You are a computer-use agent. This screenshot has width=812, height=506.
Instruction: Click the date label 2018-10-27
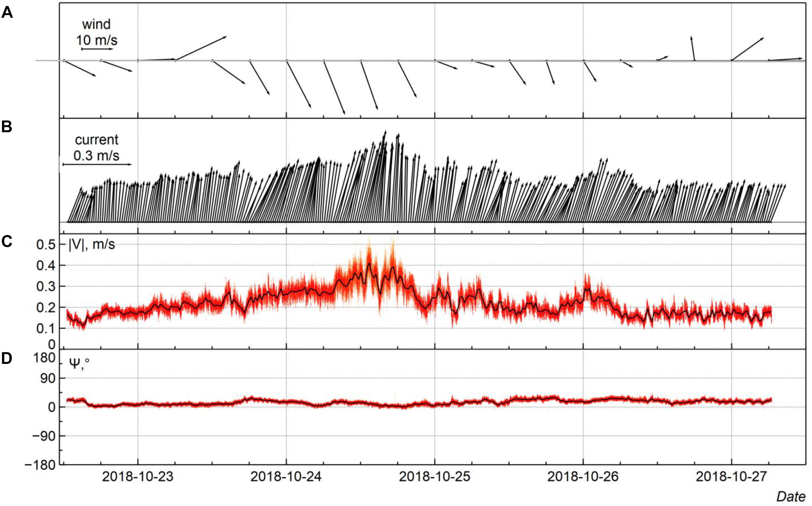[x=731, y=476]
